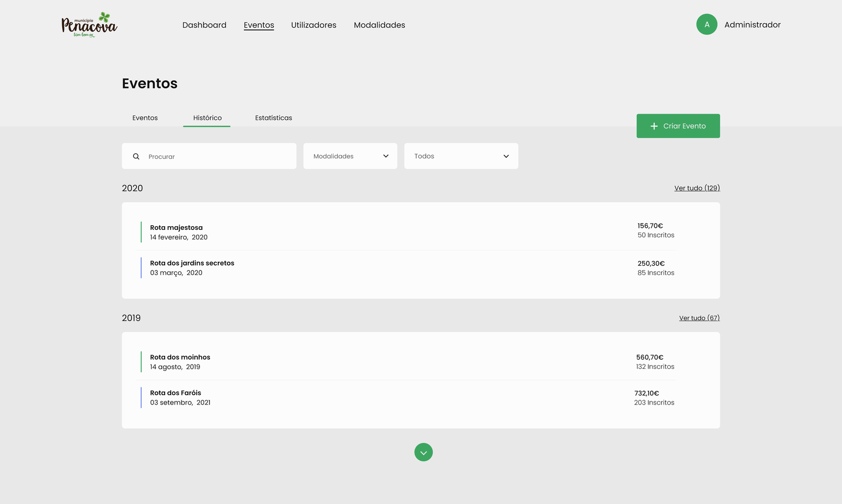Click Ver tudo (67) link for 2019
This screenshot has width=842, height=504.
[699, 318]
